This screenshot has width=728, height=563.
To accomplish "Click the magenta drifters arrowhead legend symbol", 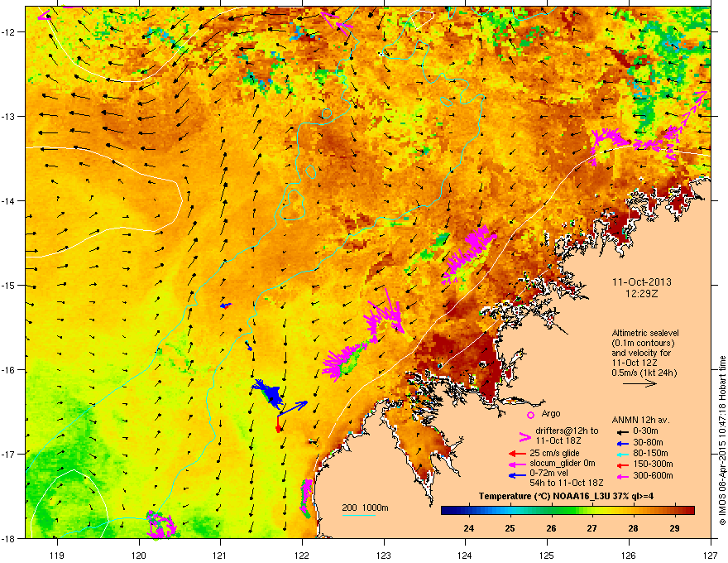I will [524, 437].
